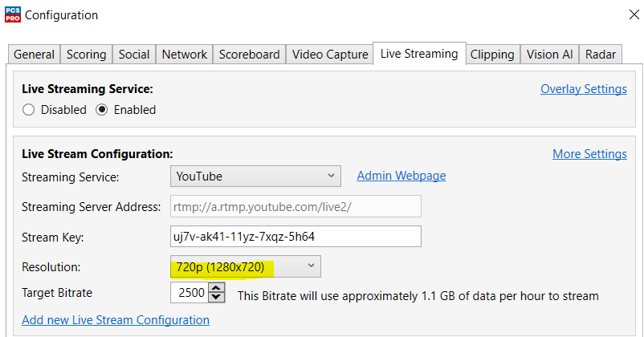Increase Target Bitrate with up arrow
Viewport: 644px width, 337px height.
[216, 289]
